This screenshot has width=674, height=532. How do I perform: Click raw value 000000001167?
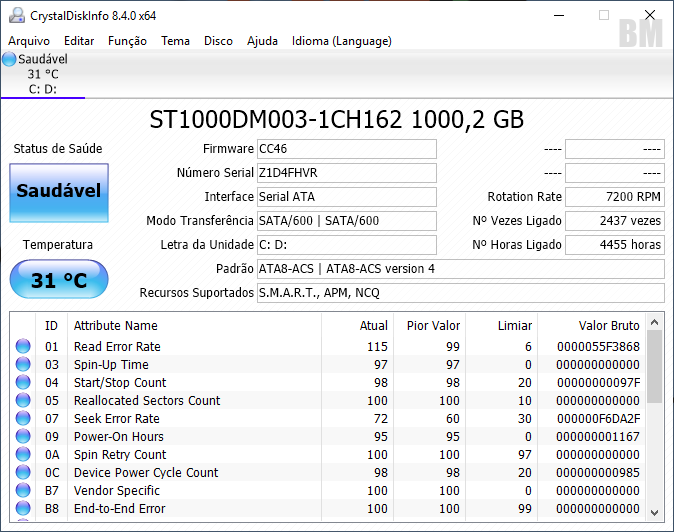[x=598, y=437]
